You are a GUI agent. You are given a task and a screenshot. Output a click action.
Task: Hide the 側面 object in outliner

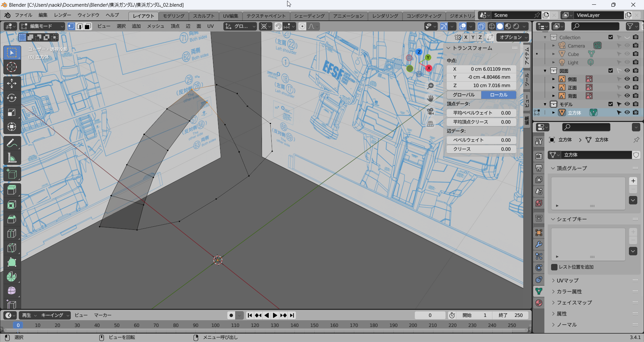(x=627, y=79)
